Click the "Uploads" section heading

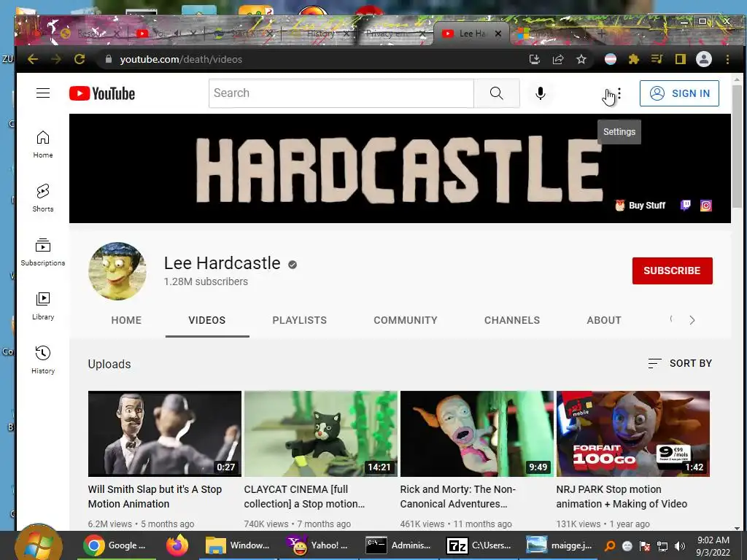point(109,364)
